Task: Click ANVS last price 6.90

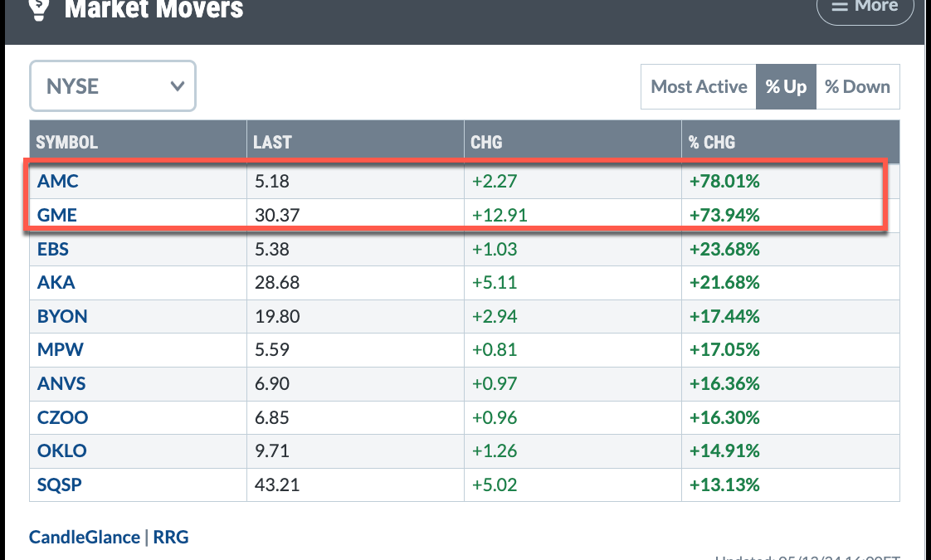Action: click(272, 383)
